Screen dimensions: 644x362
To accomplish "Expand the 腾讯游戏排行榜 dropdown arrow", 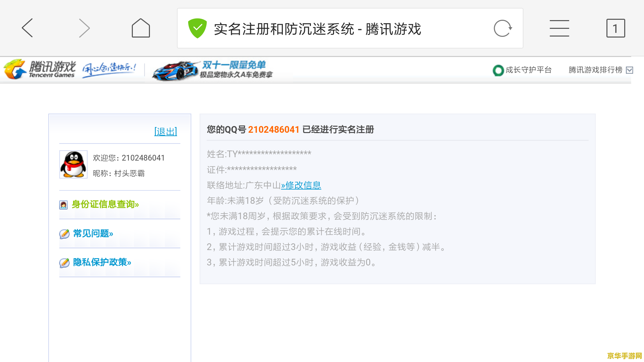I will pyautogui.click(x=630, y=70).
